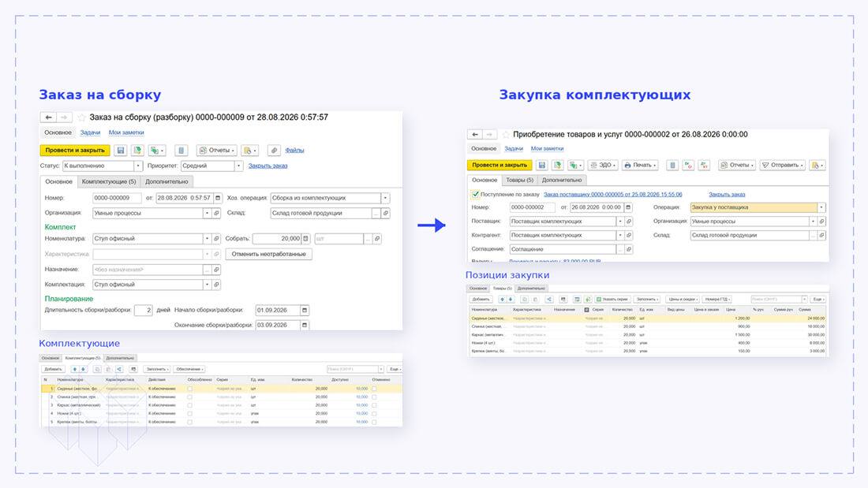This screenshot has width=868, height=488.
Task: Toggle Обособленно checkbox for Ножки row
Action: pyautogui.click(x=190, y=413)
